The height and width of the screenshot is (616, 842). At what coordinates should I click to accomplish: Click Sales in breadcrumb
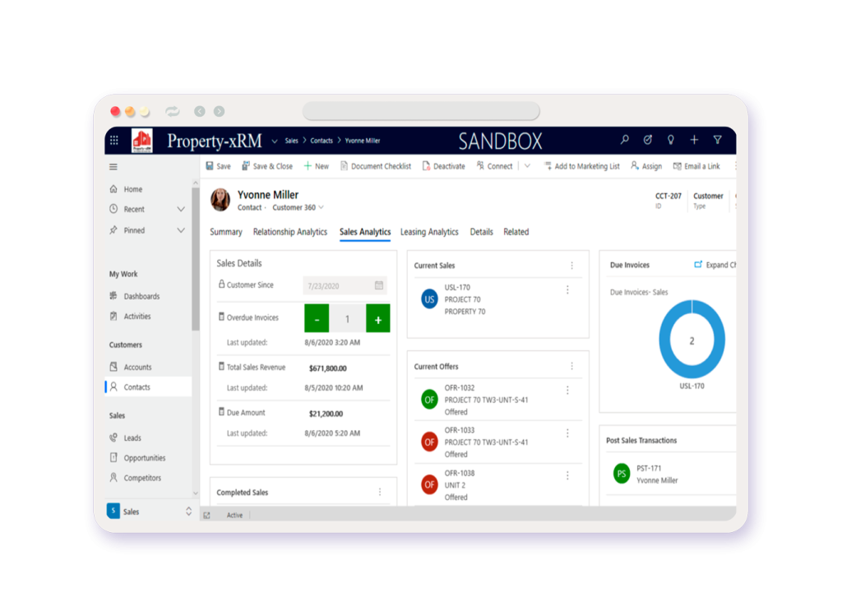(292, 141)
